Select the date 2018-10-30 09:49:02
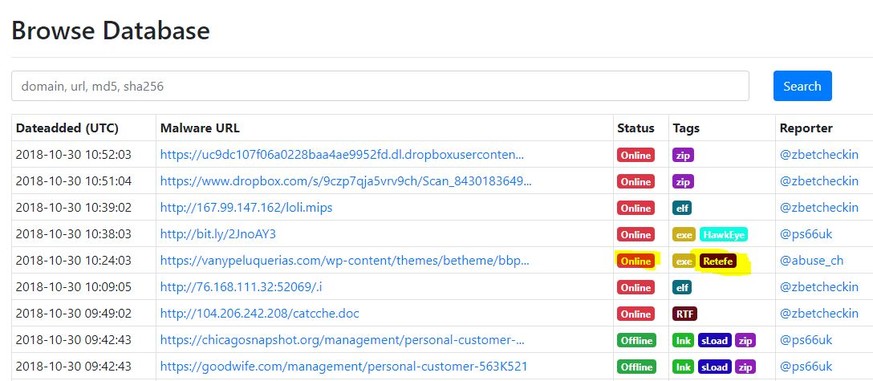This screenshot has height=381, width=873. [x=73, y=314]
